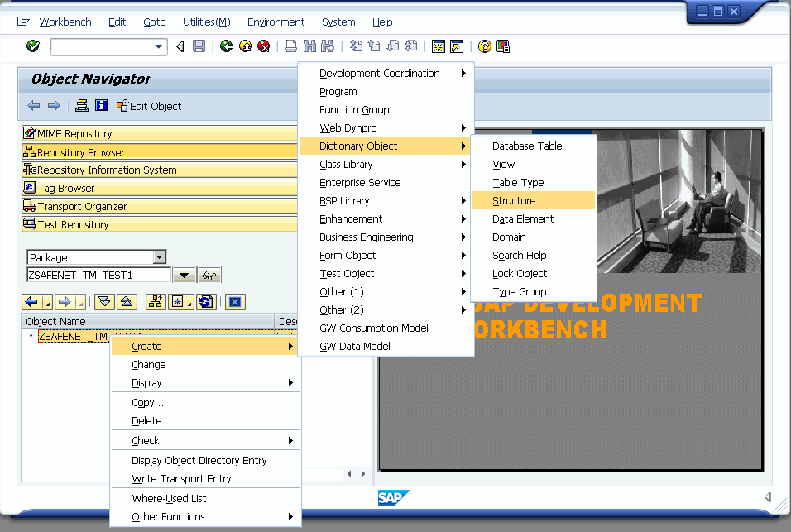Click the Find Next binoculars icon

[328, 46]
